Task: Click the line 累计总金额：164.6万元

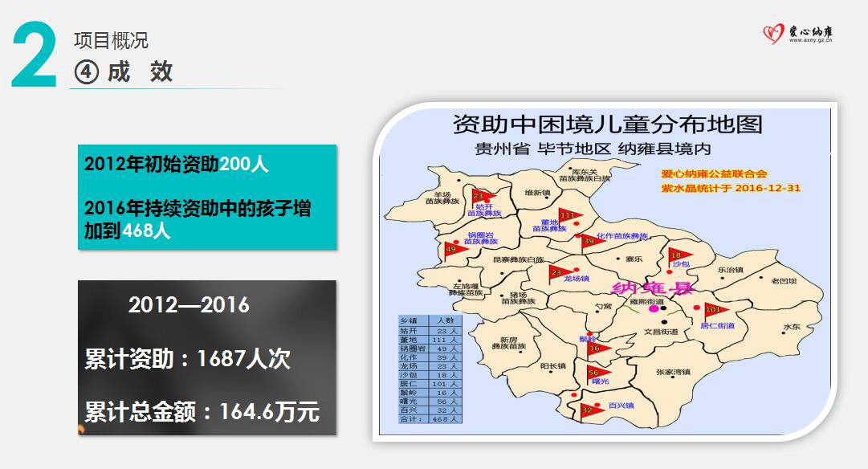Action: (x=202, y=412)
